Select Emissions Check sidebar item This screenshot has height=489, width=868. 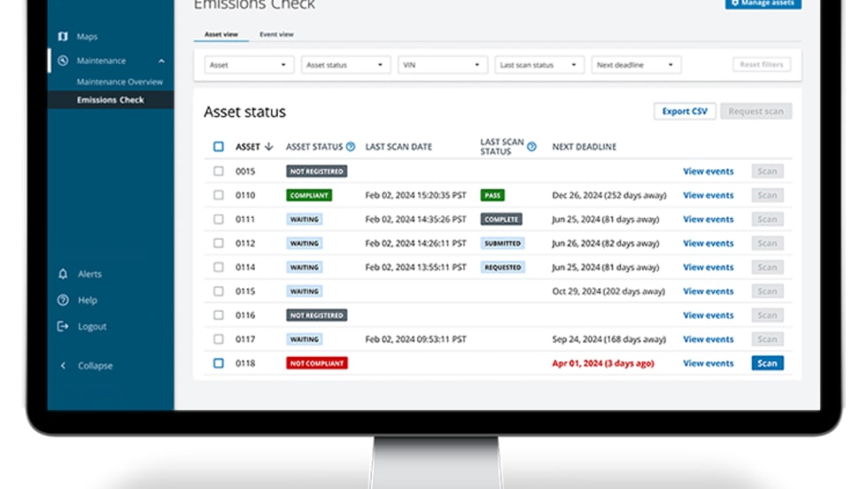coord(110,100)
